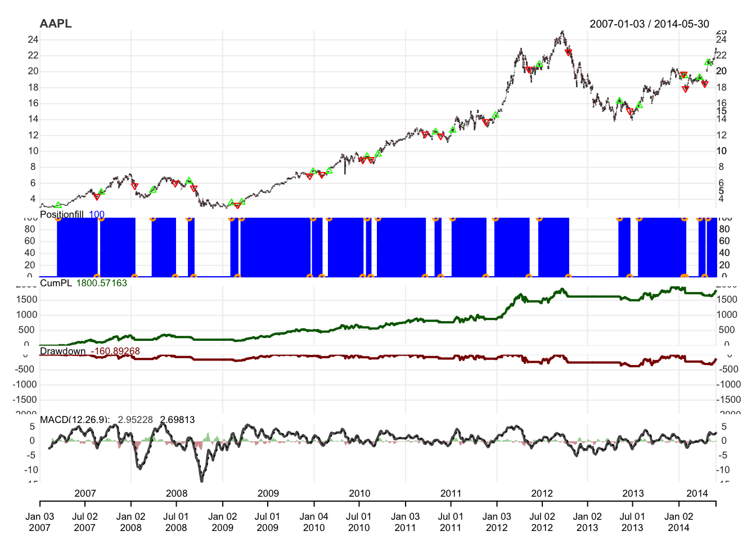Viewport: 756px width, 540px height.
Task: Click the red sell triangle just after 2012 price peak
Action: (x=569, y=52)
